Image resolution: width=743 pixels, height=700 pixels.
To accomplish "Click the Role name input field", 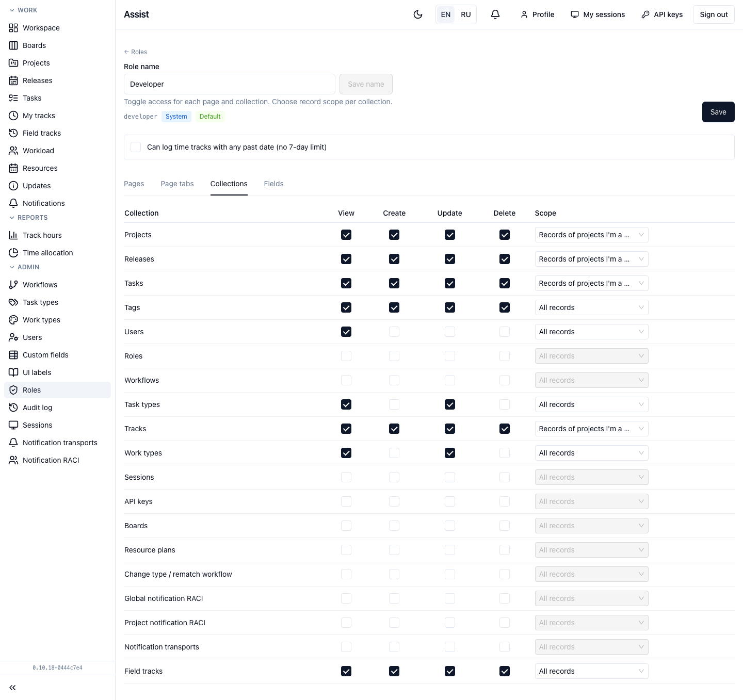I will point(230,84).
